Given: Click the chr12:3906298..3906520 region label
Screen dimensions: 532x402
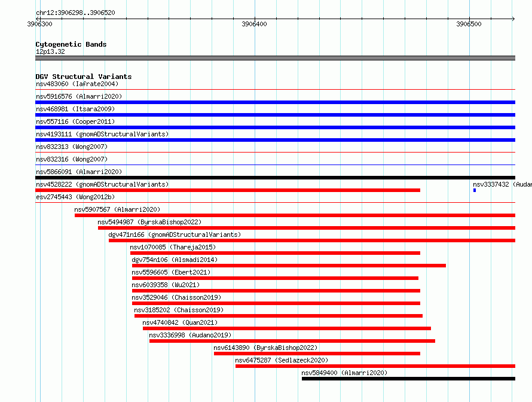Looking at the screenshot, I should pos(75,13).
